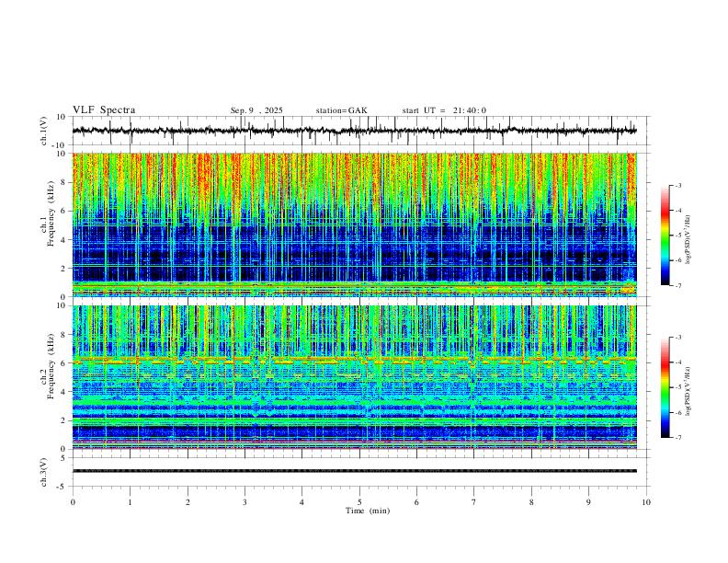Click the ch.1 voltage waveform trace

[354, 131]
